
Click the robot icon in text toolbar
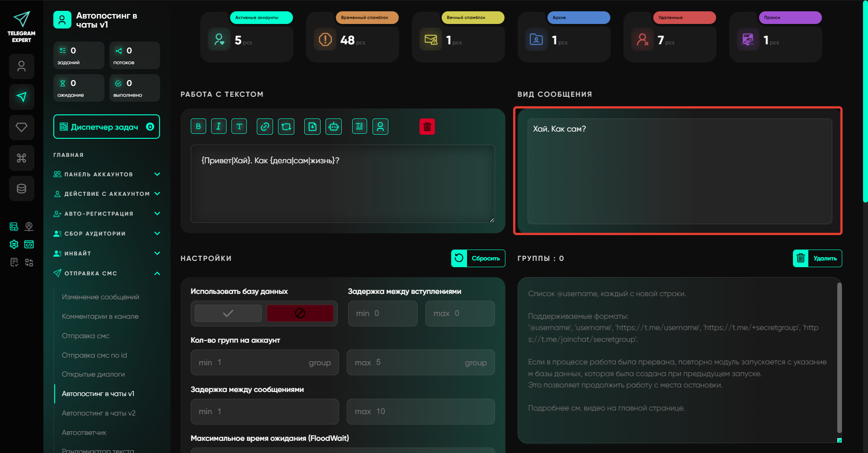(334, 127)
